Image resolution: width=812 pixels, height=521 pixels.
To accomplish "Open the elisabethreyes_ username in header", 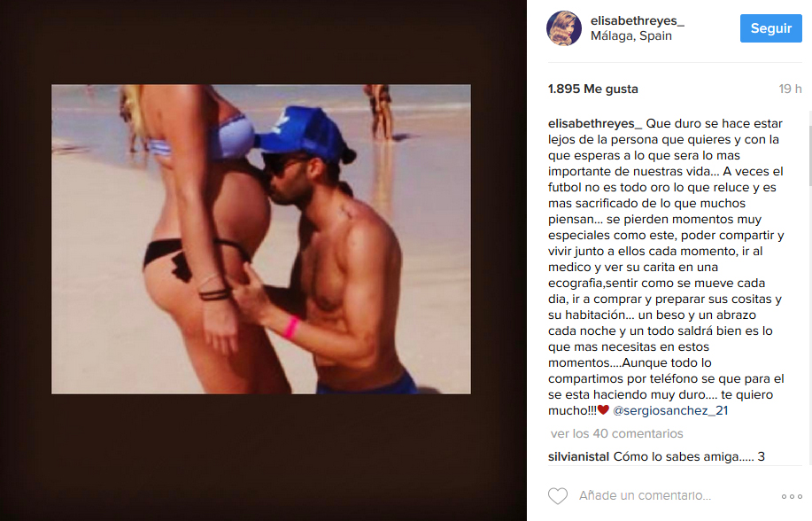I will click(638, 20).
